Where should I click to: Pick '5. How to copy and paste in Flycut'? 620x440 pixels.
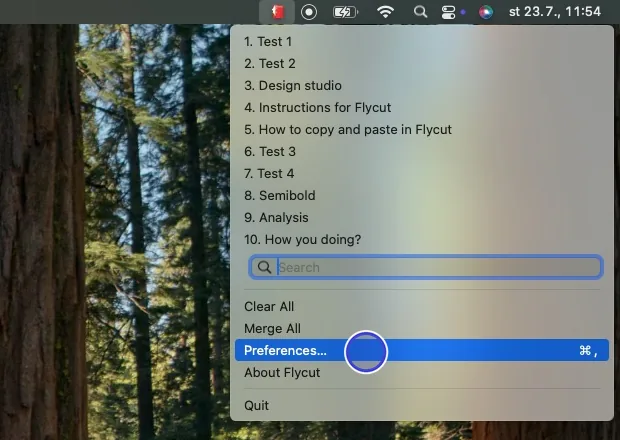(422, 130)
